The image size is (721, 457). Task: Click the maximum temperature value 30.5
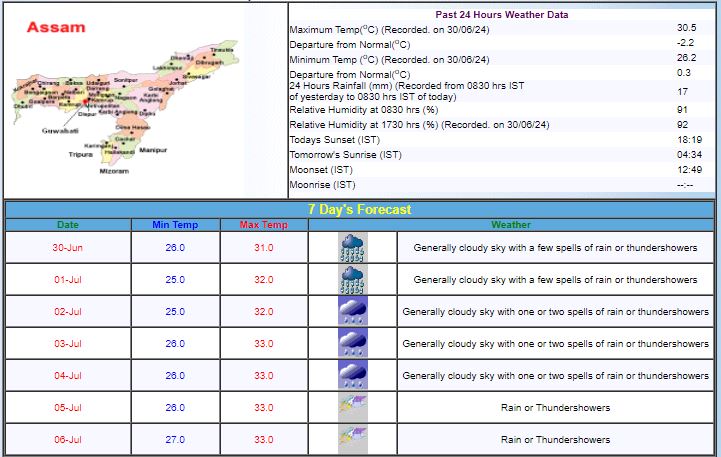coord(687,28)
